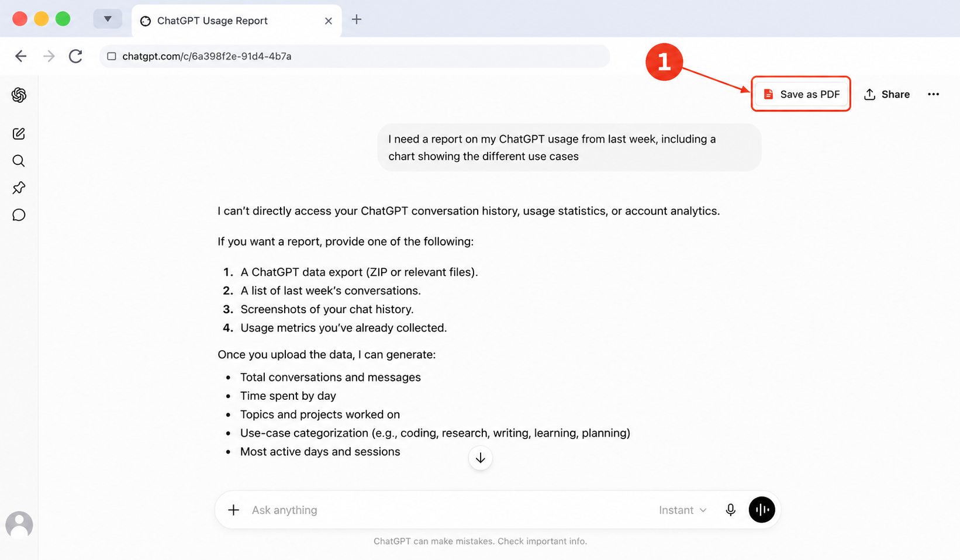Reload the ChatGPT page
This screenshot has height=560, width=960.
75,56
